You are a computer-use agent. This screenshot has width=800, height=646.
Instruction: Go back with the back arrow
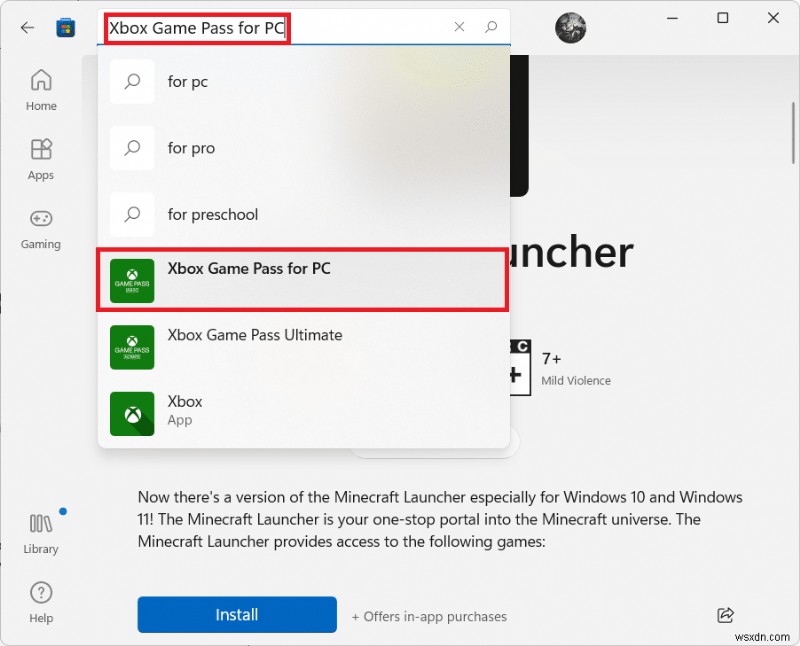point(27,27)
